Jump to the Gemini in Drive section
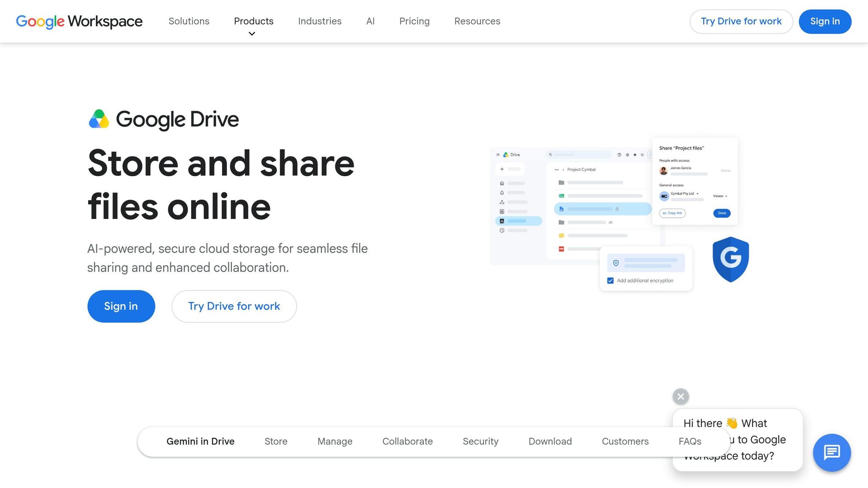This screenshot has width=868, height=488. tap(200, 441)
